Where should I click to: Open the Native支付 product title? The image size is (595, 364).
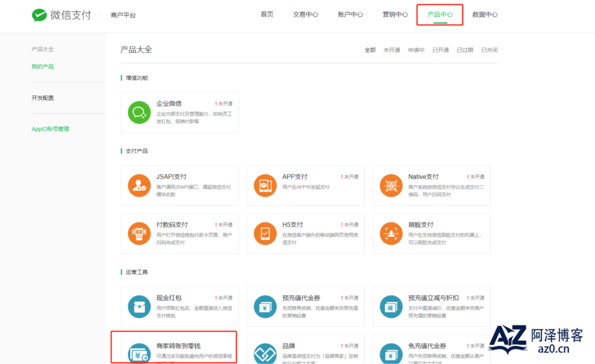coord(424,176)
